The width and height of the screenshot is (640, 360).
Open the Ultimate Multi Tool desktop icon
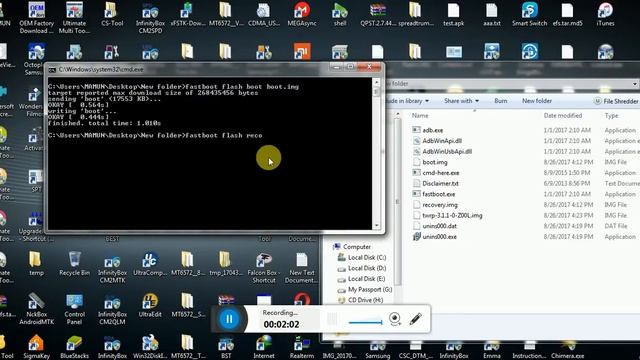click(74, 18)
